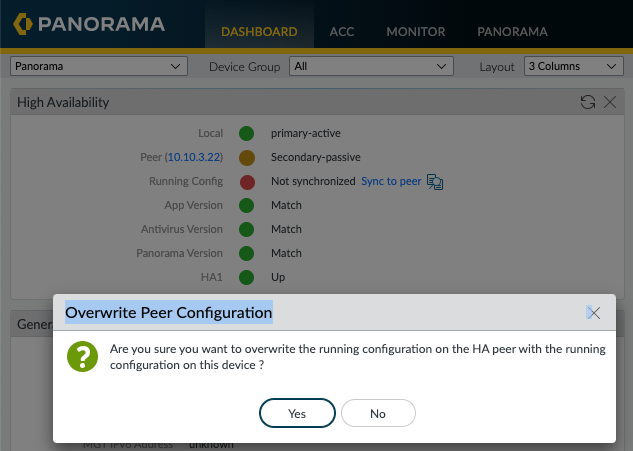Switch to the DASHBOARD tab

pos(259,31)
